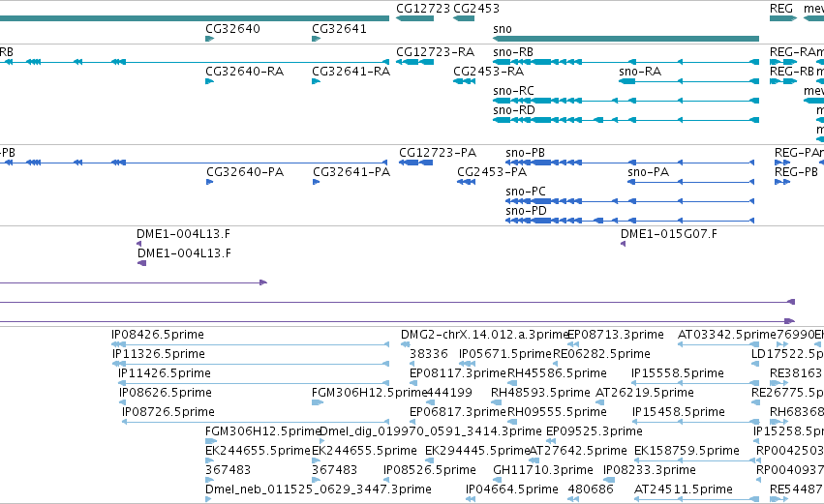Open transcript CG12723-RA
Image resolution: width=824 pixels, height=504 pixels.
435,52
